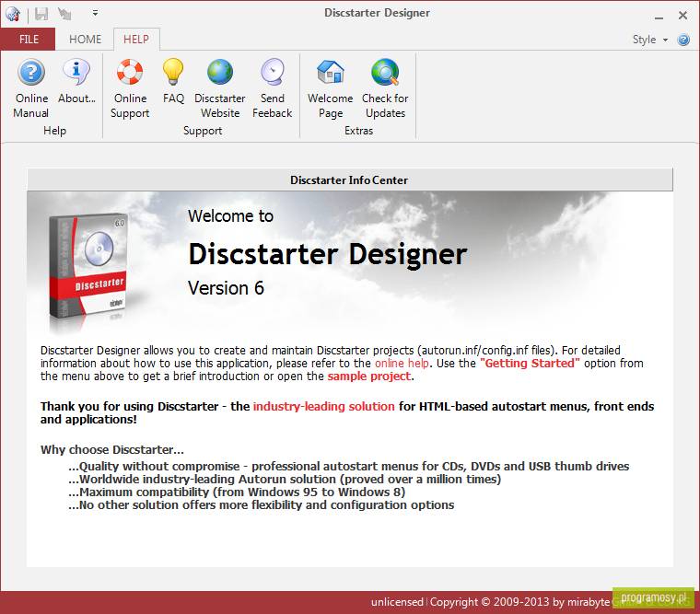700x614 pixels.
Task: Click the application icon in the title bar
Action: point(13,15)
